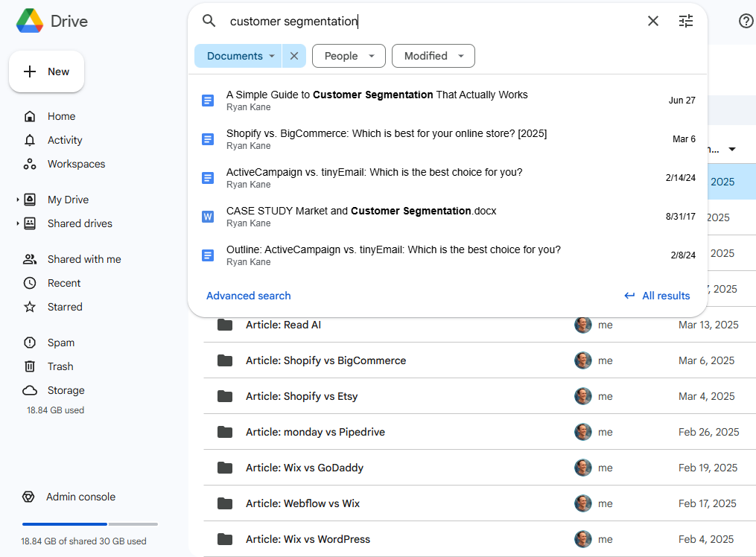The width and height of the screenshot is (756, 557).
Task: Click '18.84 GB of shared 30 GB used' text
Action: click(x=83, y=541)
